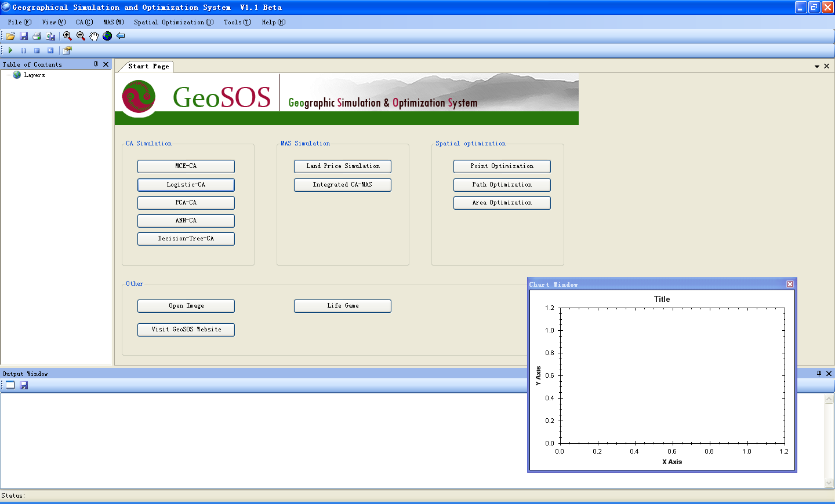This screenshot has width=835, height=504.
Task: Select the Zoom In magnifier tool
Action: tap(67, 36)
